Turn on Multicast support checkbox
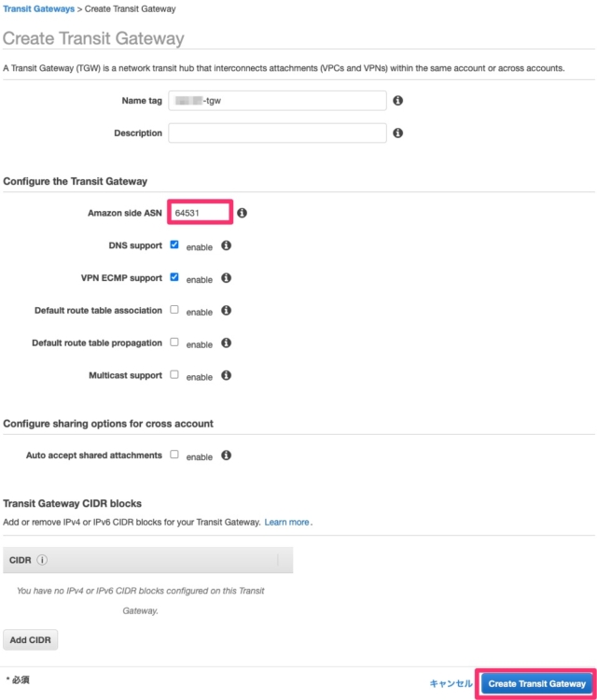 point(174,375)
